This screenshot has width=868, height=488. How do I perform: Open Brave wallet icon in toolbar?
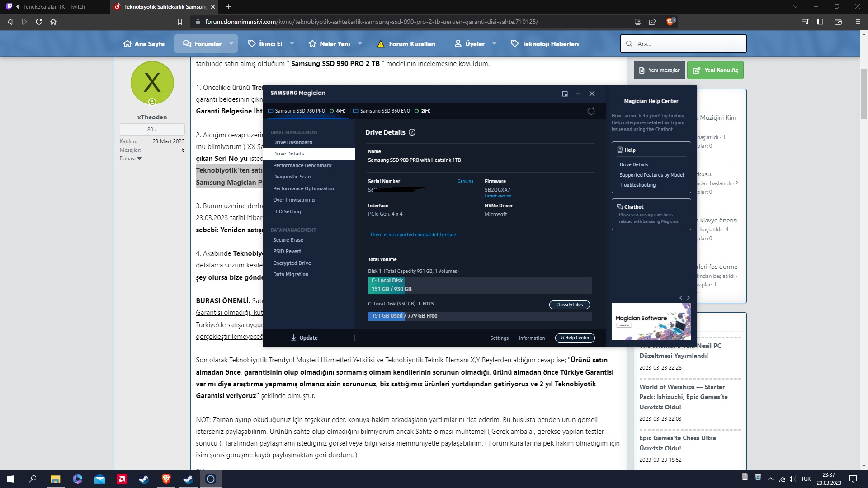838,22
